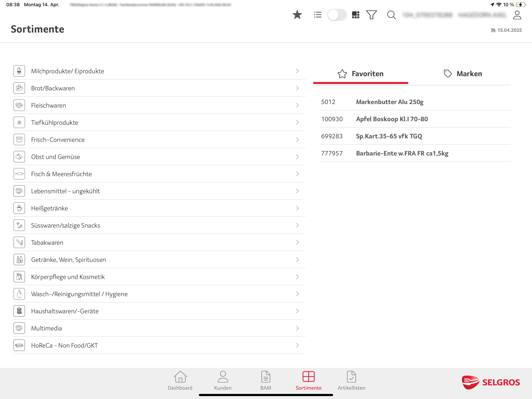Open the Dashboard in bottom navigation
The image size is (532, 399).
click(x=180, y=380)
